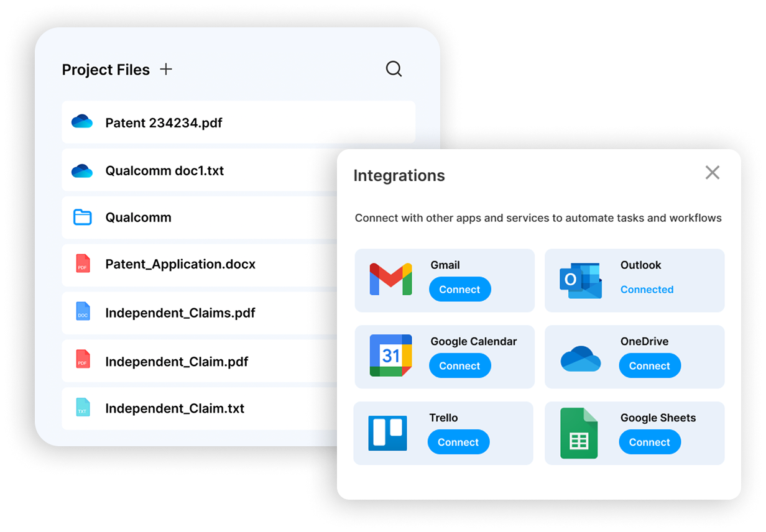Connect the Google Calendar integration
The height and width of the screenshot is (532, 766).
[460, 366]
